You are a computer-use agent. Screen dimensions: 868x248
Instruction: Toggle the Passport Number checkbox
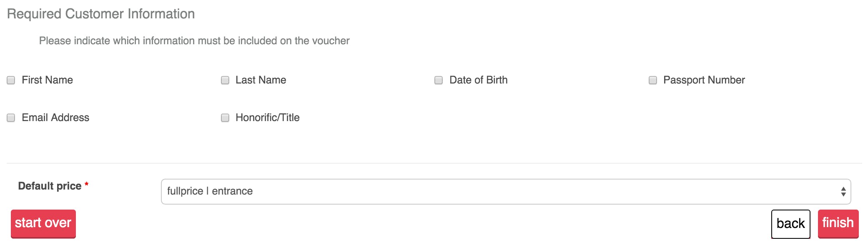coord(653,80)
